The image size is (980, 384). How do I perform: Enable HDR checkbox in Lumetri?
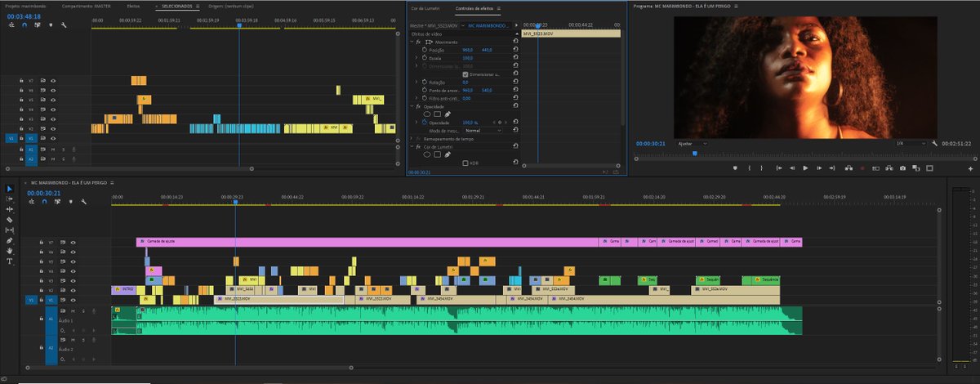pyautogui.click(x=465, y=163)
